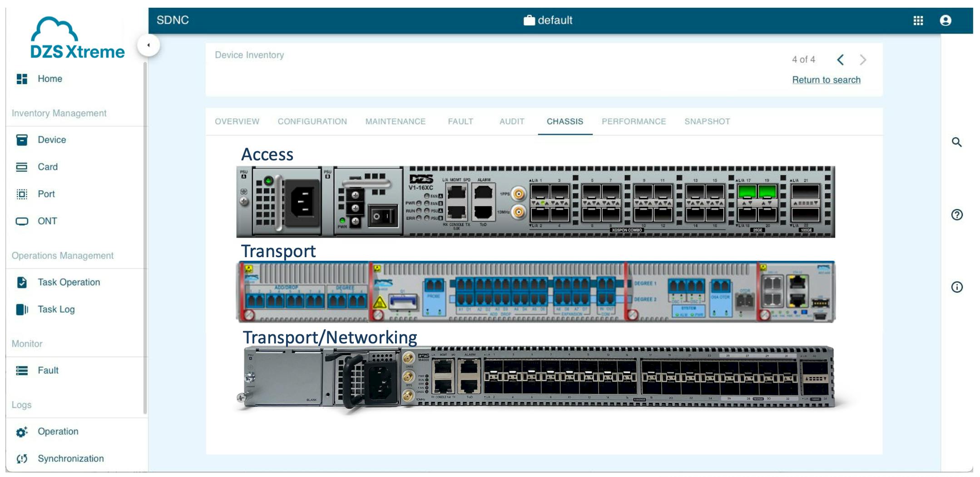This screenshot has height=477, width=980.
Task: Switch to the OVERVIEW tab
Action: click(237, 121)
